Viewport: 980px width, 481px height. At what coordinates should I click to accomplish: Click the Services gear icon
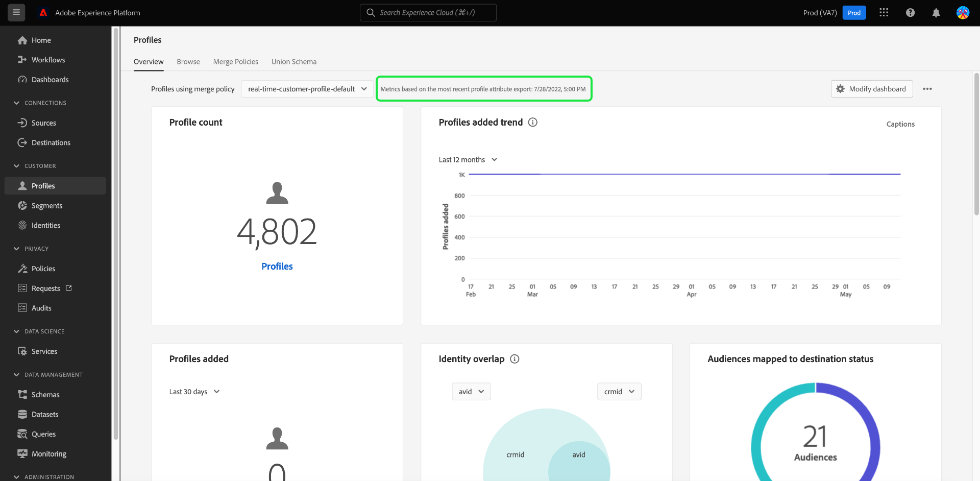click(22, 351)
